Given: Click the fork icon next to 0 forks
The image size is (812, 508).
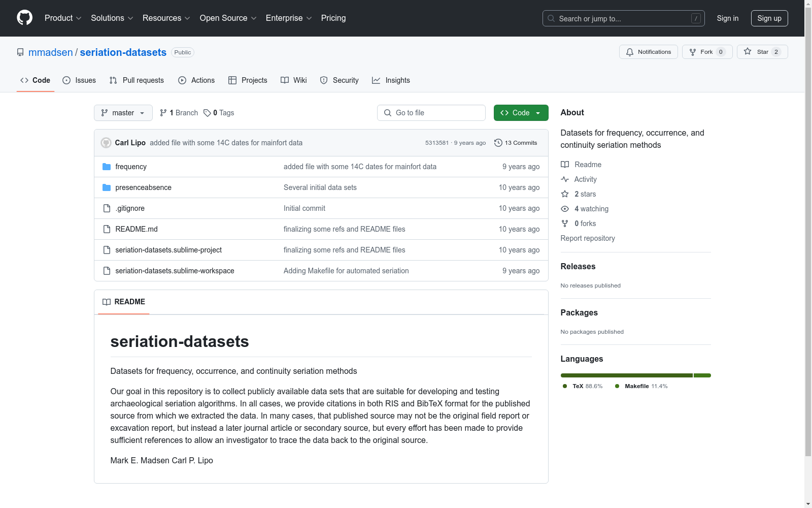Looking at the screenshot, I should (x=565, y=224).
